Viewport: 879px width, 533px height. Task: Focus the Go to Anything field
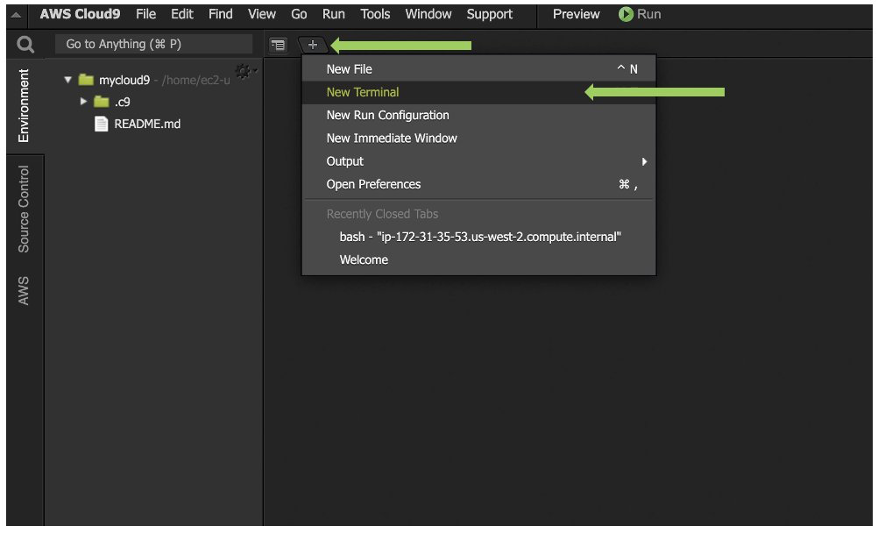coord(154,44)
